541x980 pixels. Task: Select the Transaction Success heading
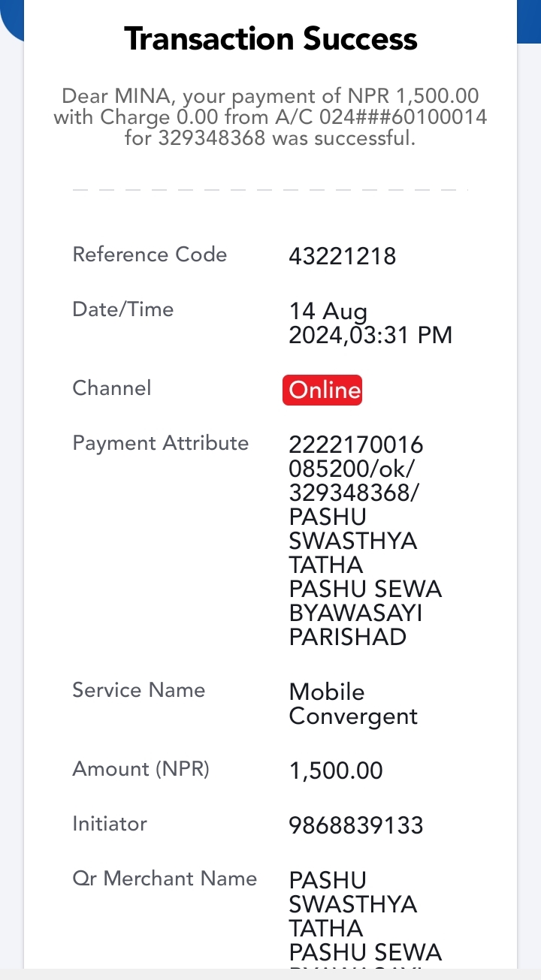[270, 38]
